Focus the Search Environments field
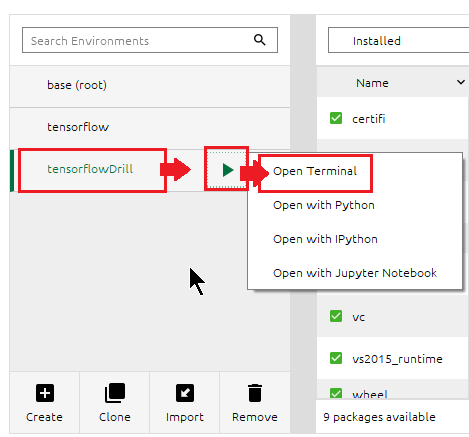469x437 pixels. point(150,40)
